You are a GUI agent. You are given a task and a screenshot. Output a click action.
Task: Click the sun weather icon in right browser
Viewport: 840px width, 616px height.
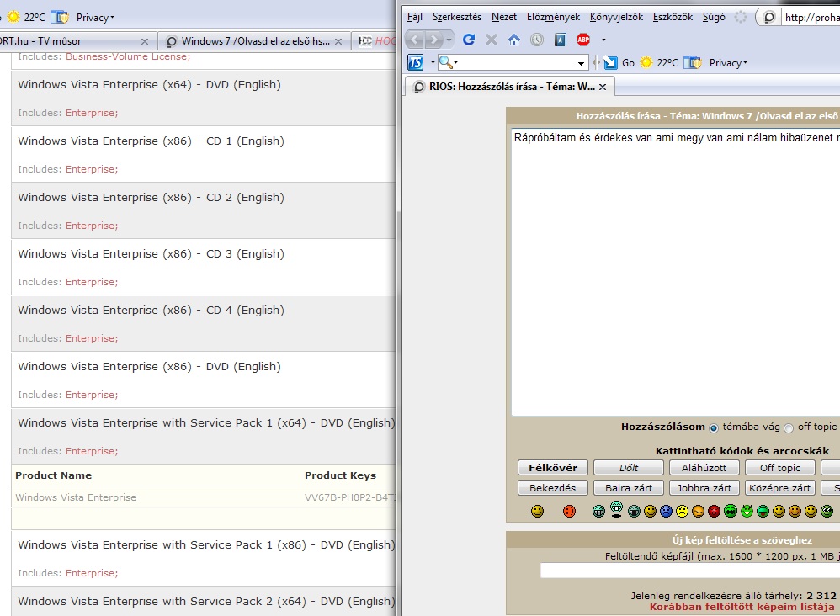click(647, 62)
